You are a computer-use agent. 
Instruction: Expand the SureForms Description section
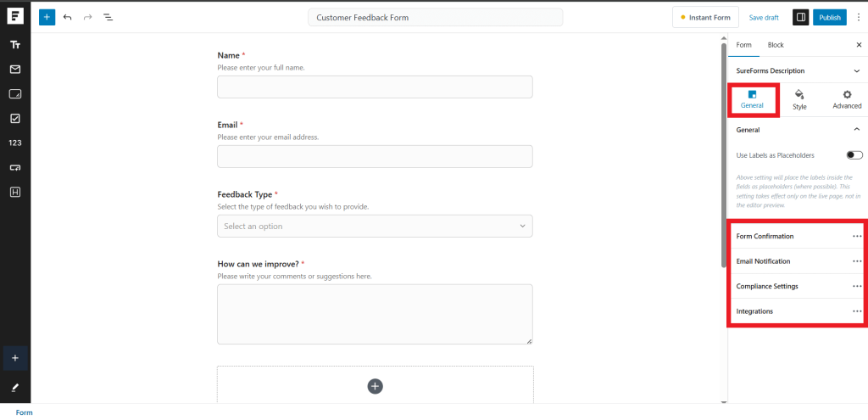click(x=857, y=71)
